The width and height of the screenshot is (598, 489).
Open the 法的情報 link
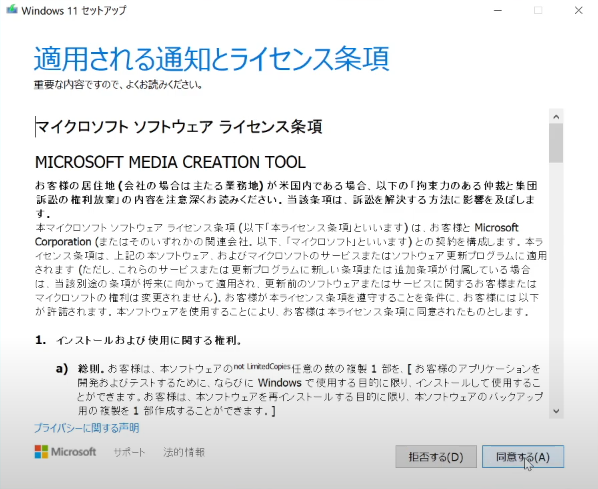(184, 452)
